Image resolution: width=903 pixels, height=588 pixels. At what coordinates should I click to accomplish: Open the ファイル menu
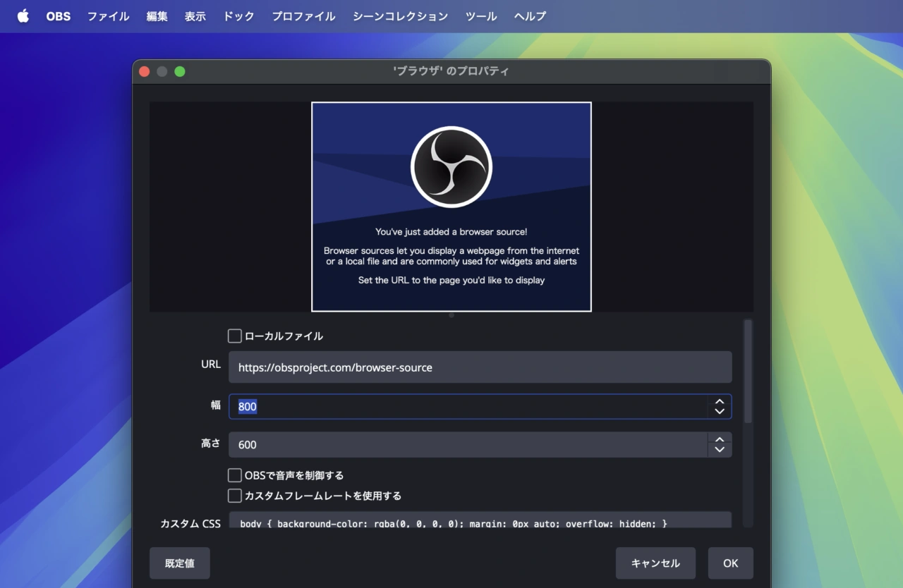(x=108, y=16)
